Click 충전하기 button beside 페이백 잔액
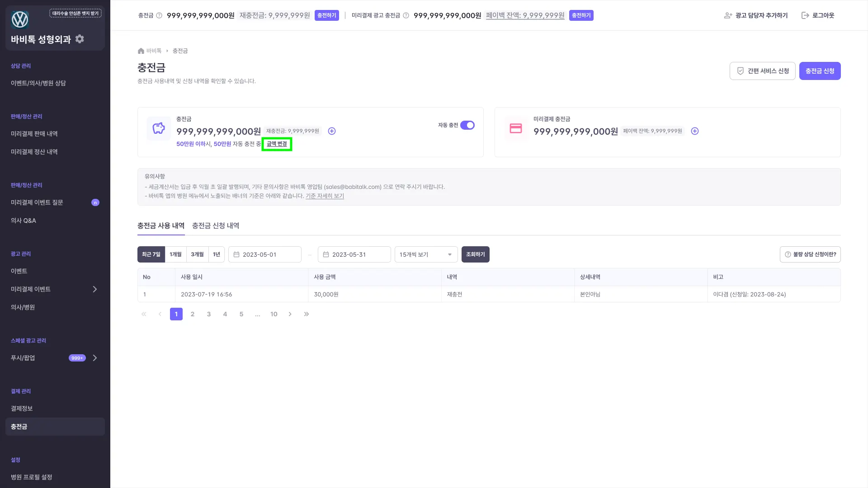868x488 pixels. point(581,15)
